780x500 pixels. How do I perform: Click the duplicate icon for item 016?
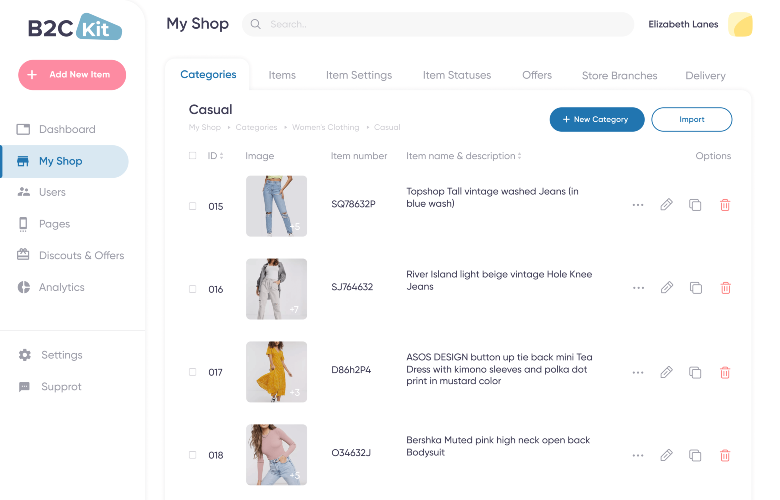(x=695, y=288)
